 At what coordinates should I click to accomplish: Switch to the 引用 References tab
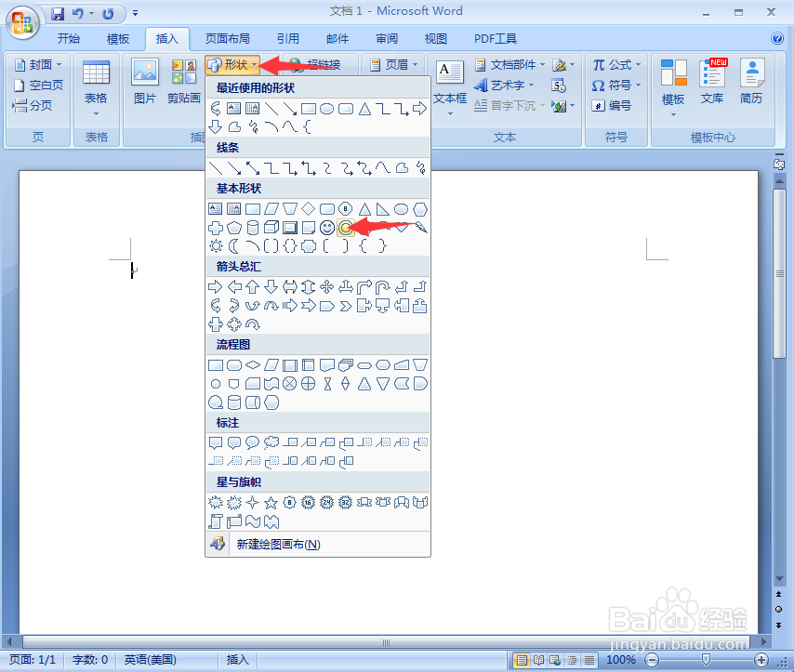click(x=287, y=38)
